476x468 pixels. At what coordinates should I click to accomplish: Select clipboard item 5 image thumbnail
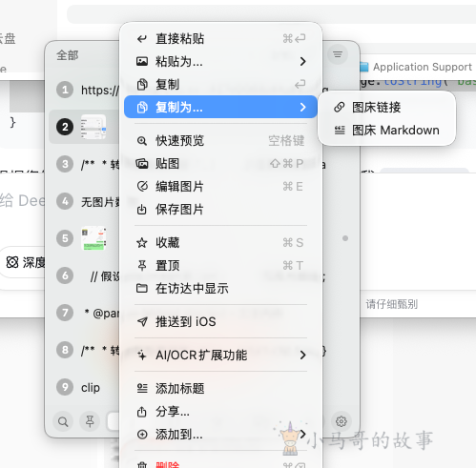[93, 238]
